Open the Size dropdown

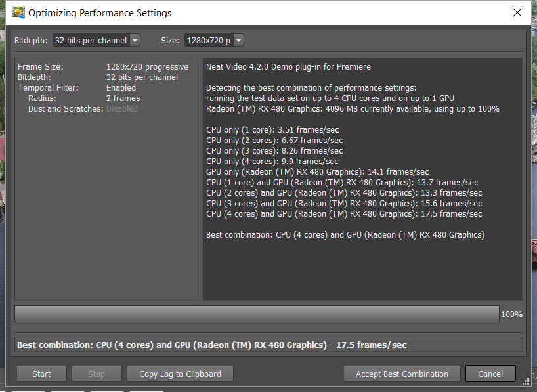point(214,41)
